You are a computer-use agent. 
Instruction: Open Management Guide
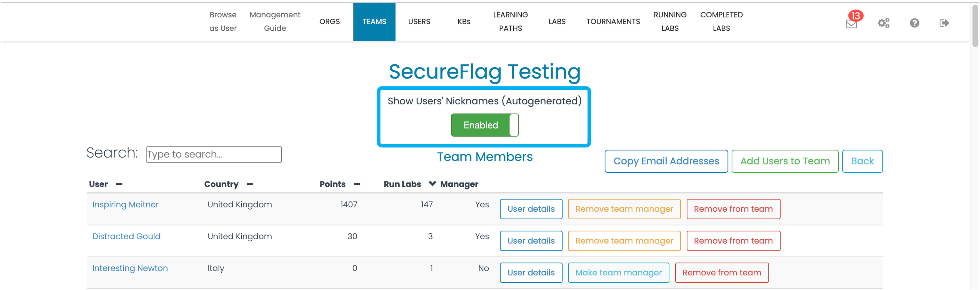275,22
